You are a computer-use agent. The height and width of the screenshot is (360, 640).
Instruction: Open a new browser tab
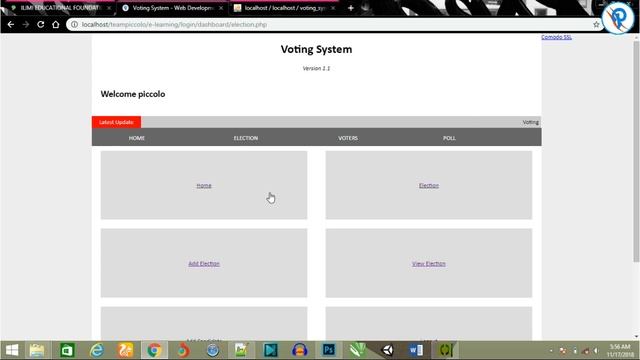[351, 8]
